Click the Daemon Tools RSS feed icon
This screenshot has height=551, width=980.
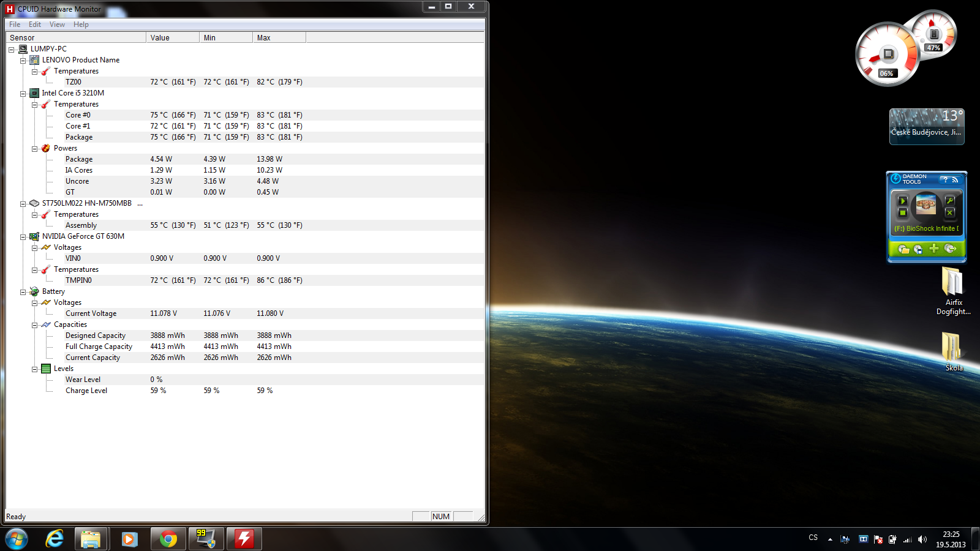[x=955, y=179]
